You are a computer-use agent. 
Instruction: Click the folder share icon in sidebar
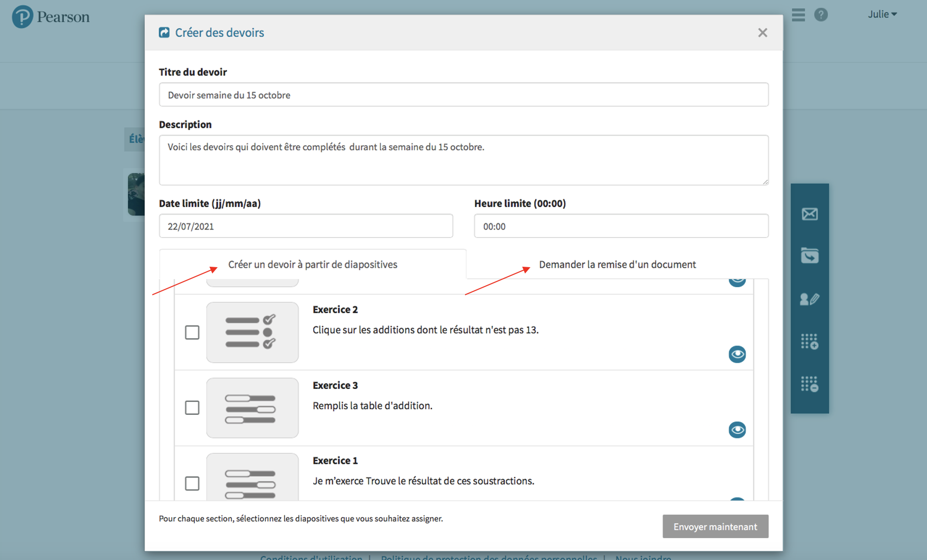809,255
